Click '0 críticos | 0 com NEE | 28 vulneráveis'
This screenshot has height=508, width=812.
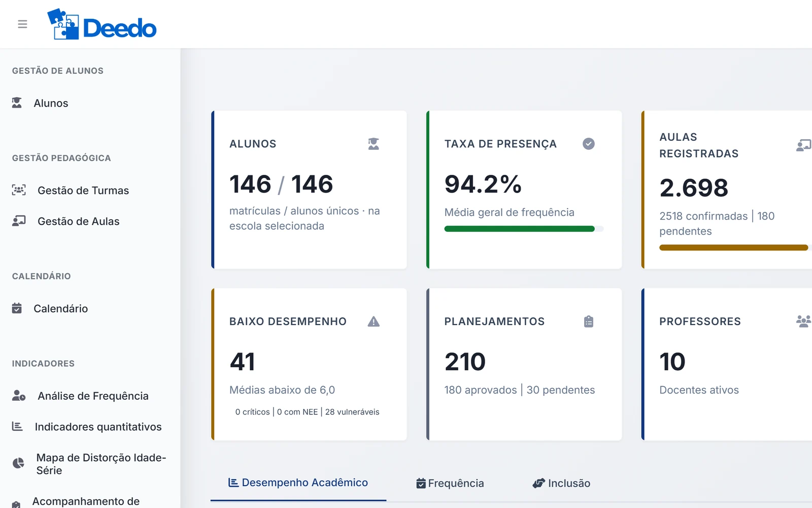click(308, 412)
